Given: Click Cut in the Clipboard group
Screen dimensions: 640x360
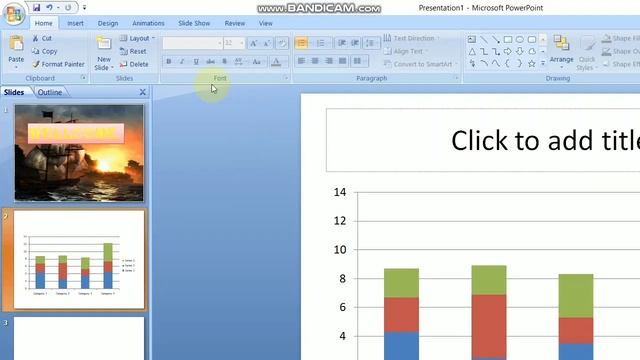Looking at the screenshot, I should pyautogui.click(x=42, y=38).
